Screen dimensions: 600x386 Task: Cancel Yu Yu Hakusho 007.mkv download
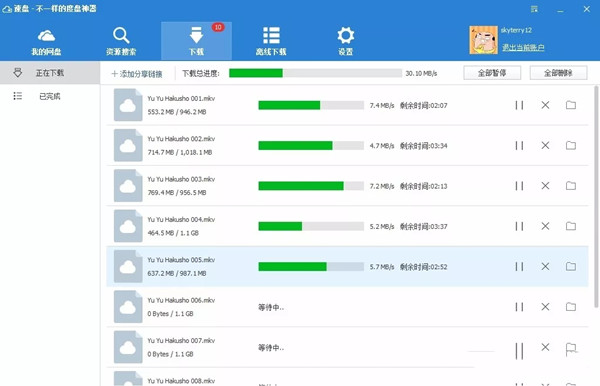point(545,347)
